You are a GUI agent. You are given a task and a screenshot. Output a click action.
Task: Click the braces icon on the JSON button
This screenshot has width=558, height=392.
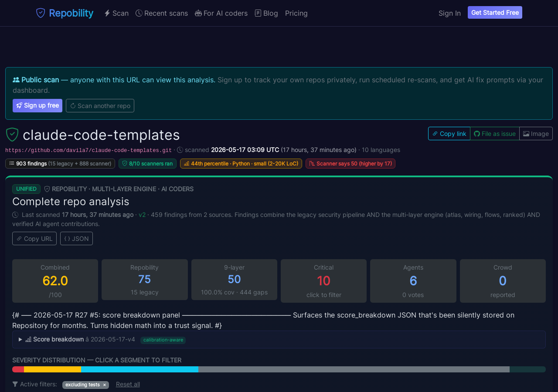[67, 239]
